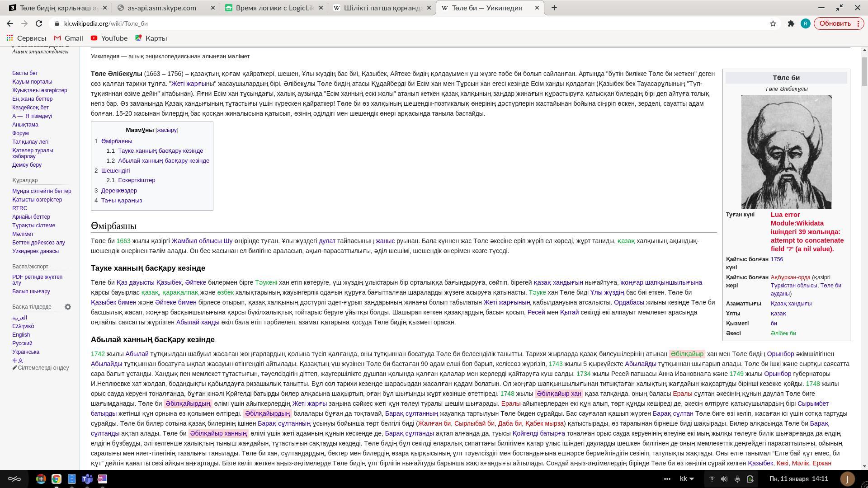The image size is (868, 488).
Task: Bookmark this page with the star icon
Action: [773, 23]
